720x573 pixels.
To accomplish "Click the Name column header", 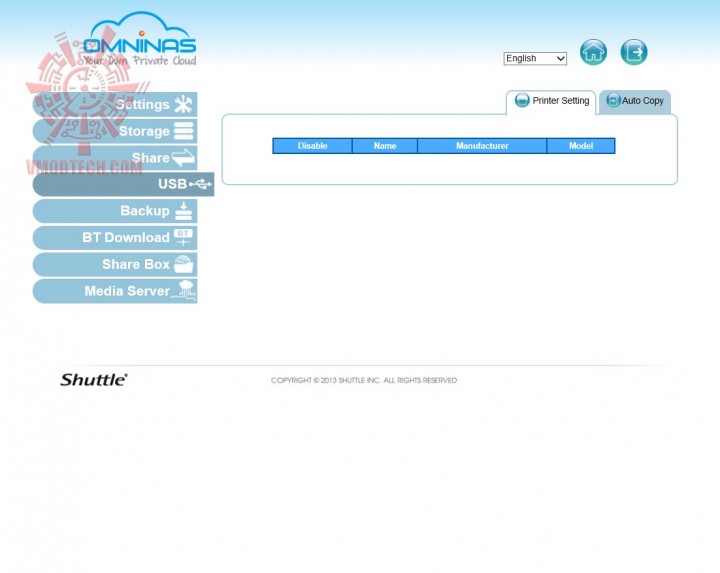I will 385,146.
